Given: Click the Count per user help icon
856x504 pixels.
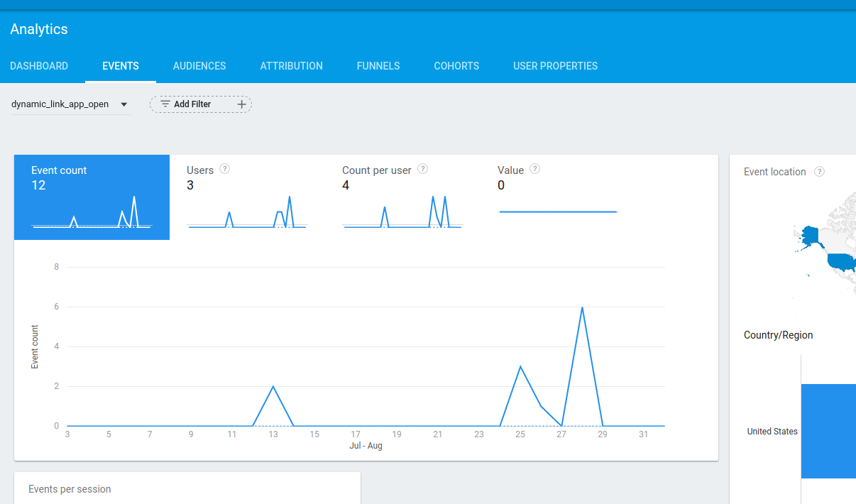Looking at the screenshot, I should [x=422, y=169].
